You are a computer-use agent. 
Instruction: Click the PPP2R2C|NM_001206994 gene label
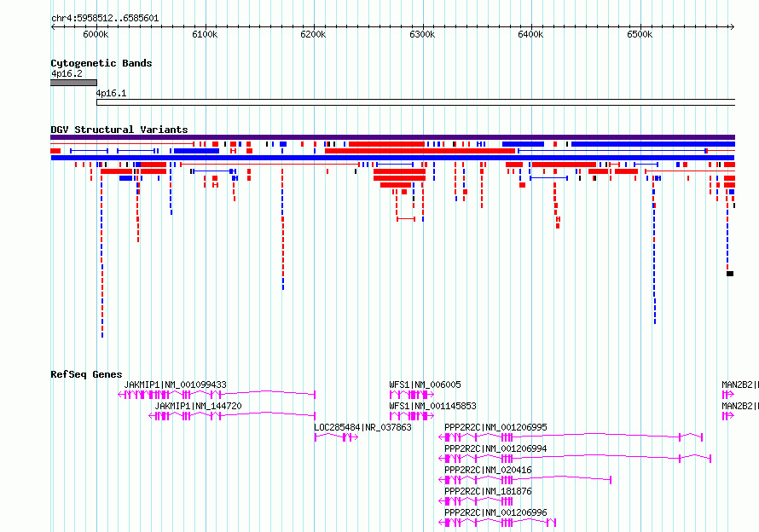click(x=495, y=448)
